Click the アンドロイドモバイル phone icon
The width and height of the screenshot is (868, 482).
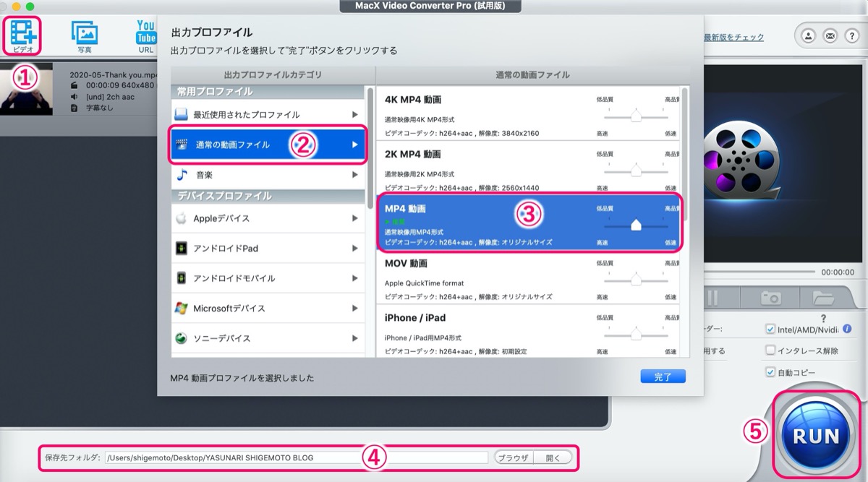[x=181, y=278]
